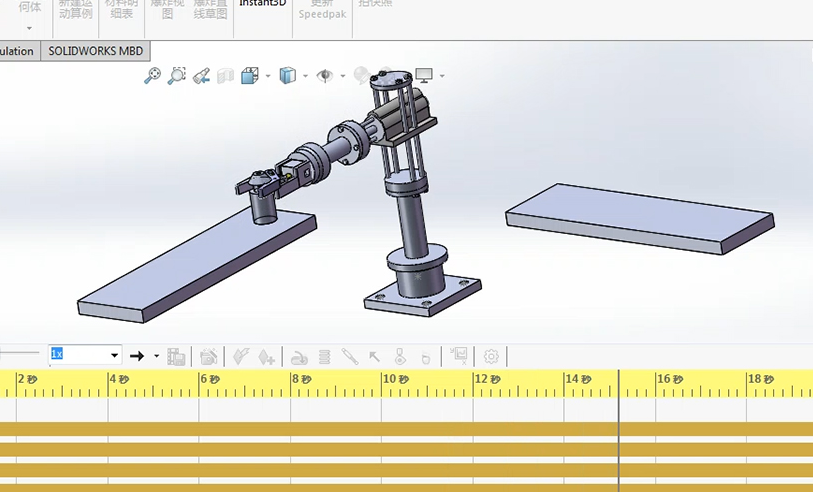Open the View Orientation cube icon
Screen dimensions: 813x492
(x=250, y=76)
